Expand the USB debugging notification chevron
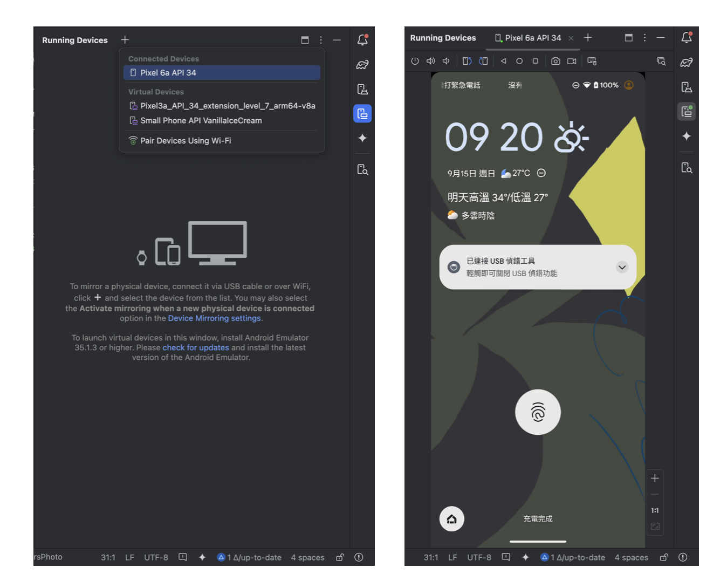 point(622,267)
